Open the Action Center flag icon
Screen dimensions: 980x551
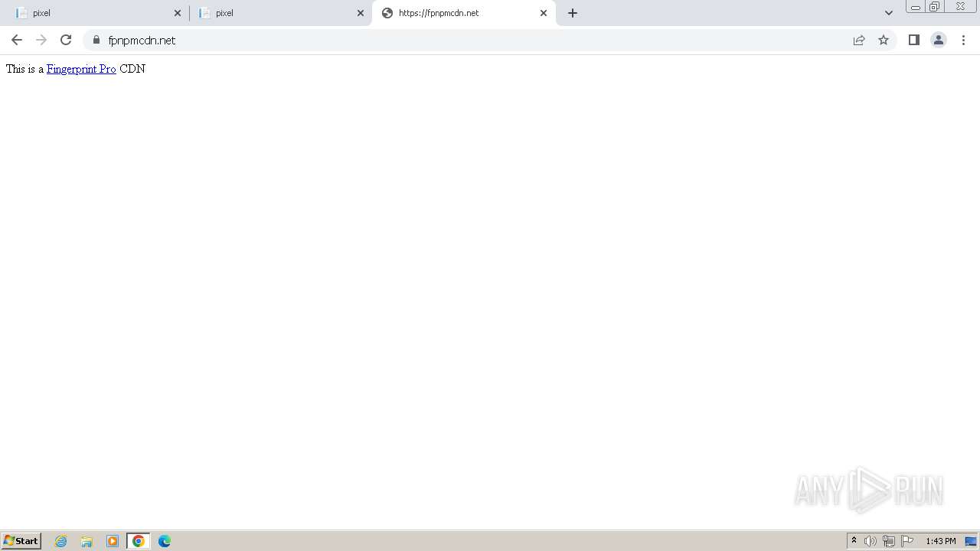click(907, 541)
